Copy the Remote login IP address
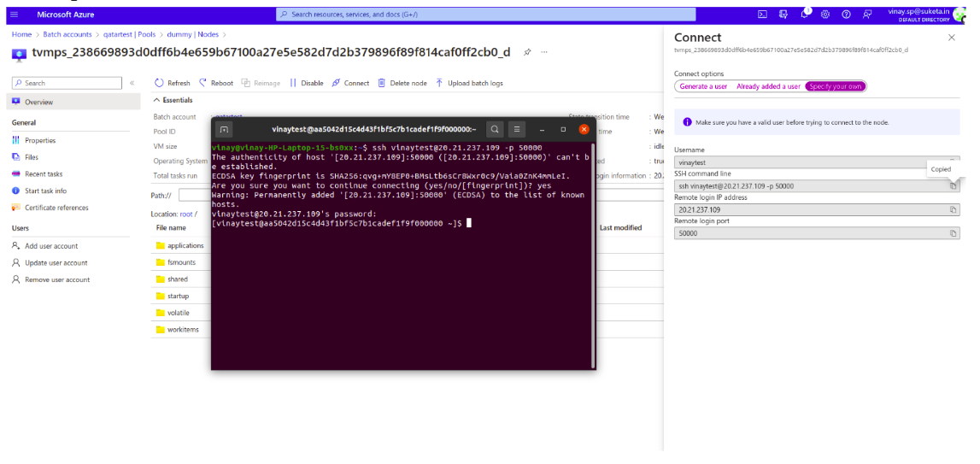This screenshot has height=464, width=980. click(x=953, y=209)
